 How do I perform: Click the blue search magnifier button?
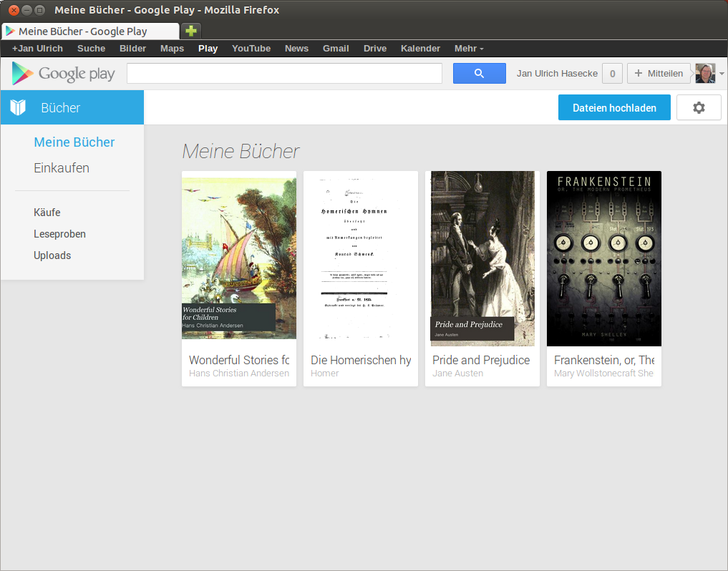(x=479, y=74)
